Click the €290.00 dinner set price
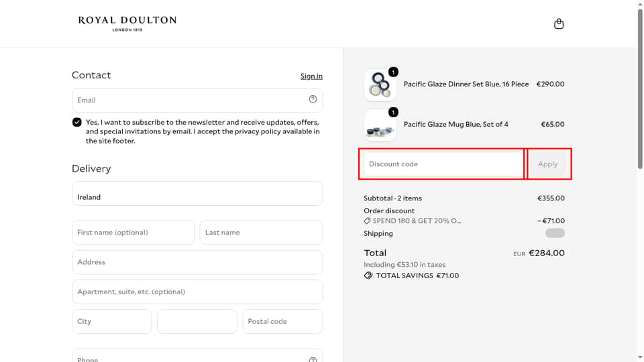 550,84
